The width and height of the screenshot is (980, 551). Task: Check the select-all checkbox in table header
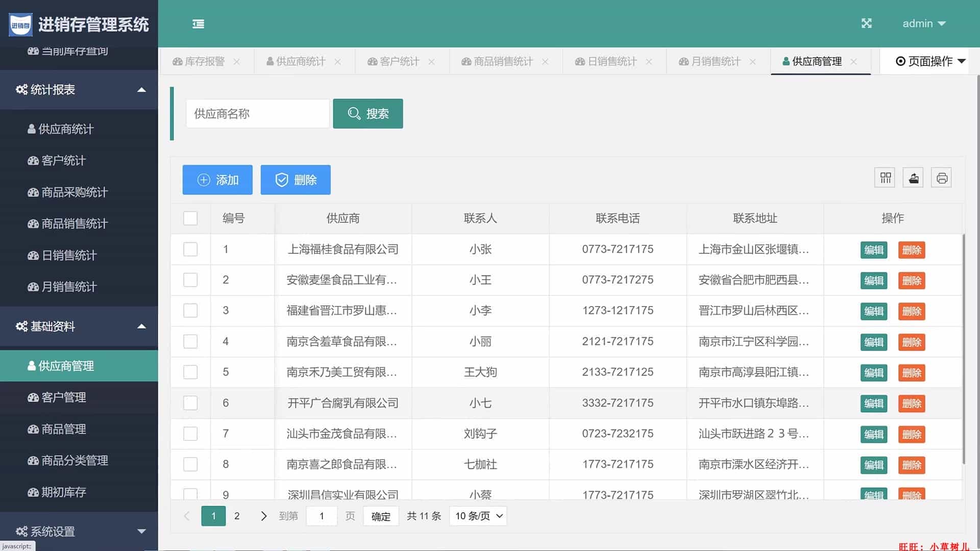tap(190, 218)
